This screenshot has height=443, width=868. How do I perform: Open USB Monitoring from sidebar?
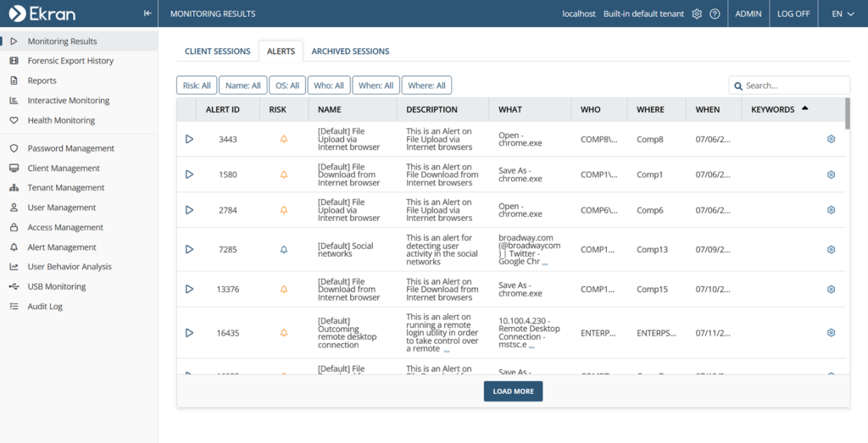coord(57,286)
